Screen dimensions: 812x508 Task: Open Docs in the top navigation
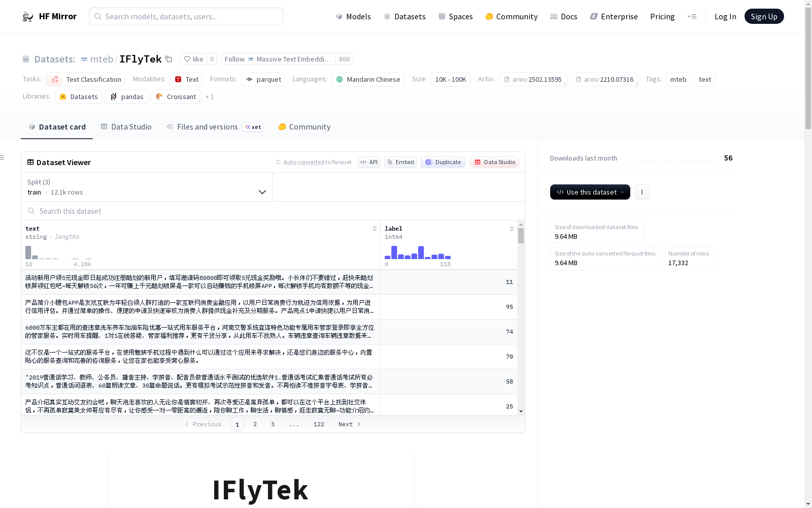(x=564, y=17)
